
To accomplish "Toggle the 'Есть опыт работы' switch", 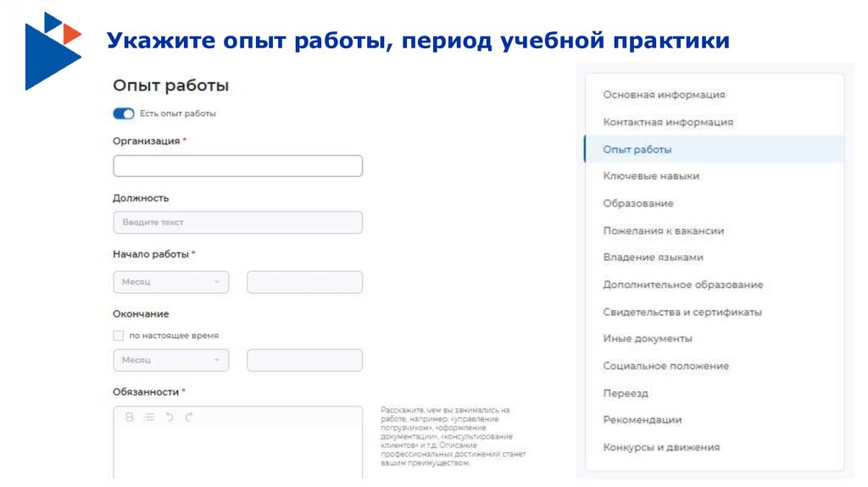I will click(x=124, y=113).
